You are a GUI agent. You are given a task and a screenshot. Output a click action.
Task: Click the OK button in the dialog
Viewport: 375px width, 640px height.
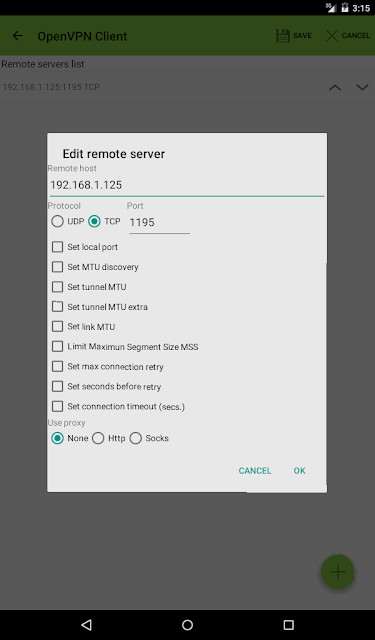click(x=300, y=471)
